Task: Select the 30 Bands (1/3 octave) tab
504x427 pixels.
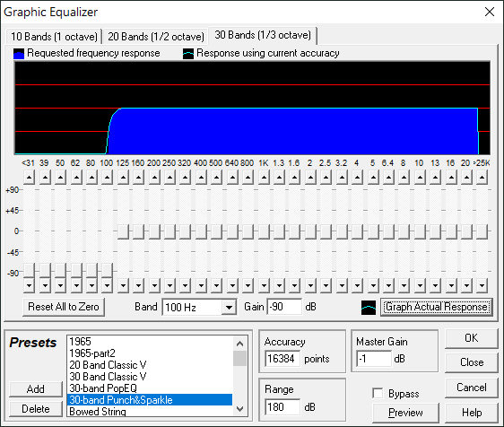Action: coord(263,35)
